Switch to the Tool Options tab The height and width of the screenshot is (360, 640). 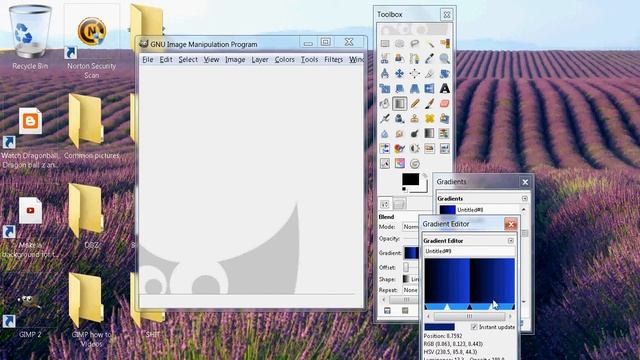pos(384,204)
